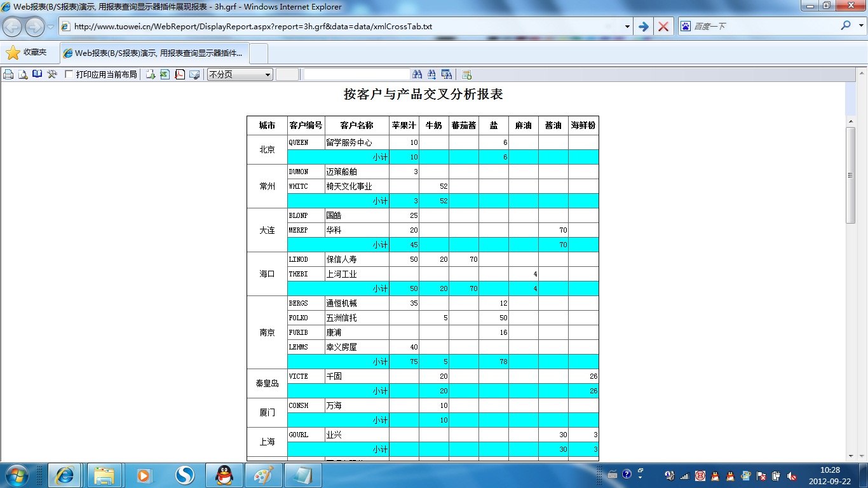Click the browser back navigation button
Image resolution: width=868 pixels, height=488 pixels.
[x=13, y=27]
